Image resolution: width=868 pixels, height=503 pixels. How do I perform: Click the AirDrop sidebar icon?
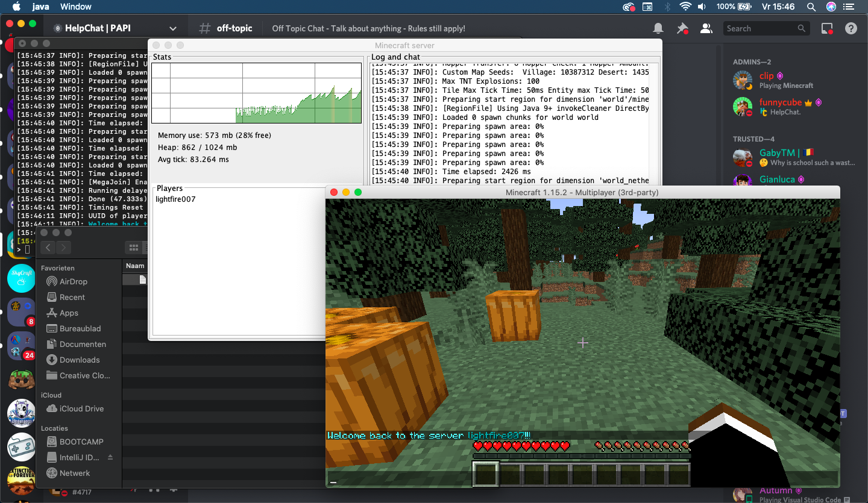(52, 281)
